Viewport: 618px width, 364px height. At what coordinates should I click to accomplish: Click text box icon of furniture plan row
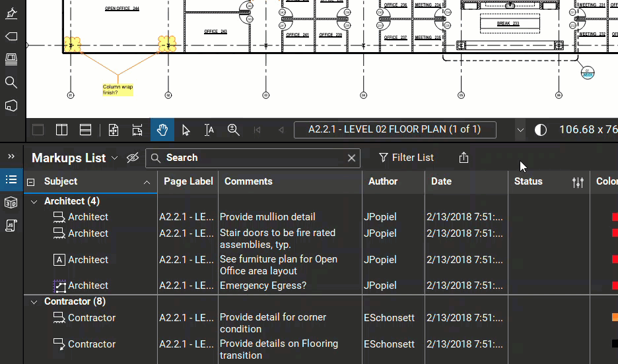[59, 260]
